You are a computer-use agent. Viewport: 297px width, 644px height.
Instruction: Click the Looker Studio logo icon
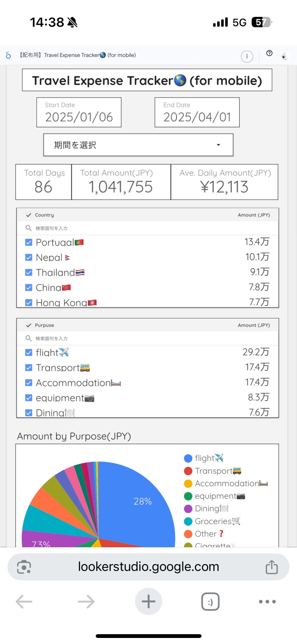[8, 55]
